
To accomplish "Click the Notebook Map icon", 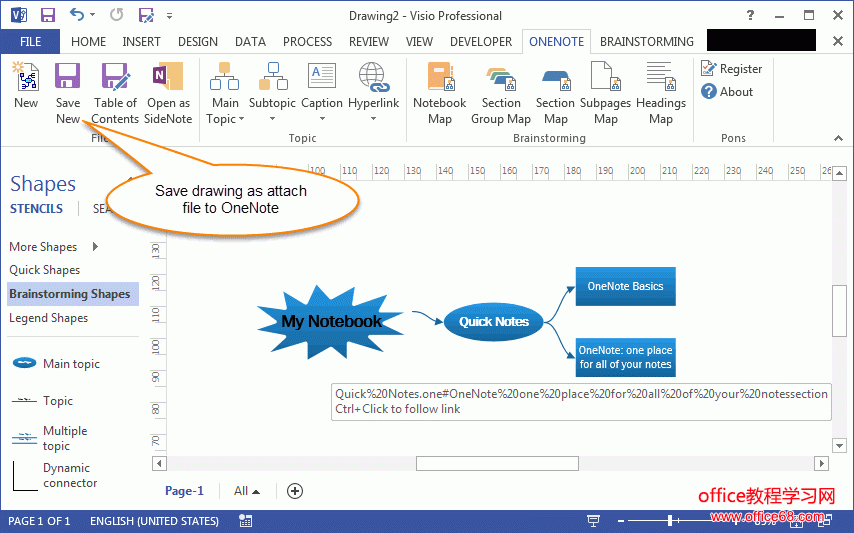I will click(439, 78).
